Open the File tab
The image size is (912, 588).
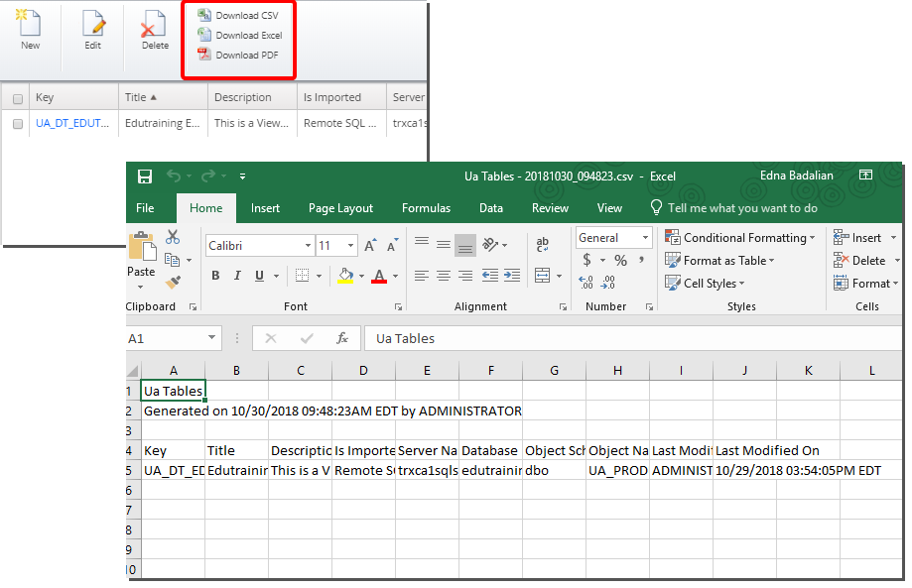click(145, 208)
